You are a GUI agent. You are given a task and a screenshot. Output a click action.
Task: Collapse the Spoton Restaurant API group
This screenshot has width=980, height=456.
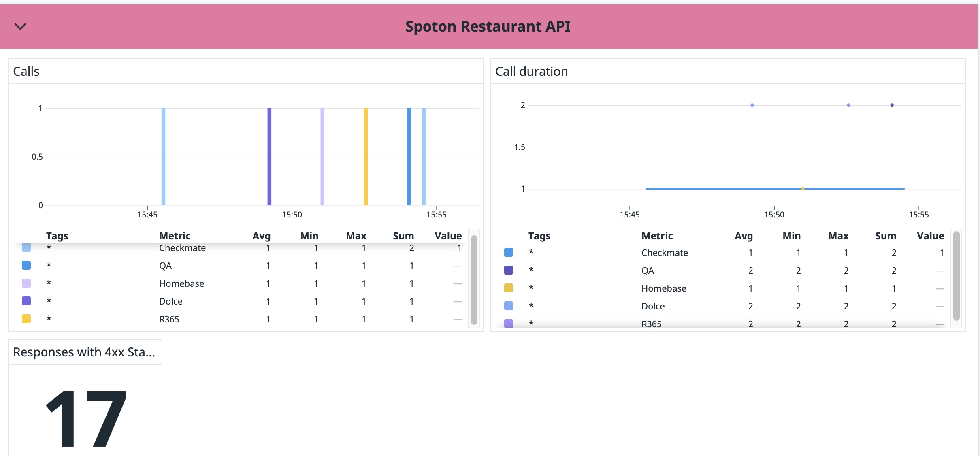pyautogui.click(x=20, y=27)
